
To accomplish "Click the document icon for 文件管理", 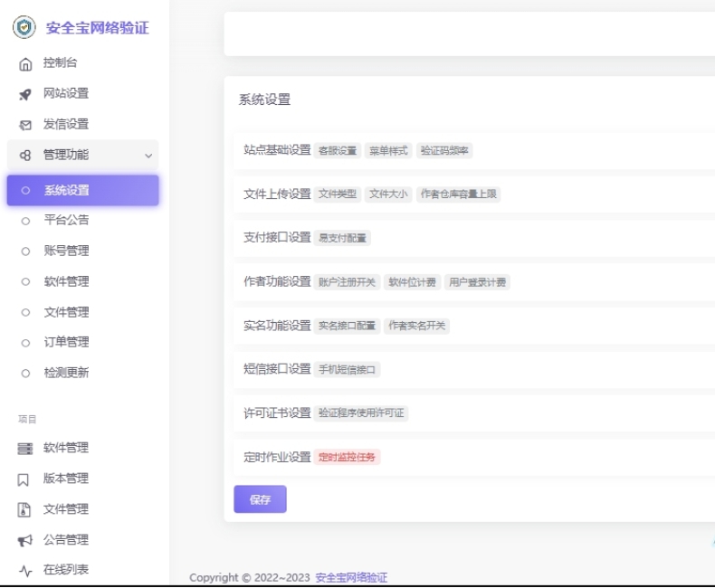I will tap(25, 509).
